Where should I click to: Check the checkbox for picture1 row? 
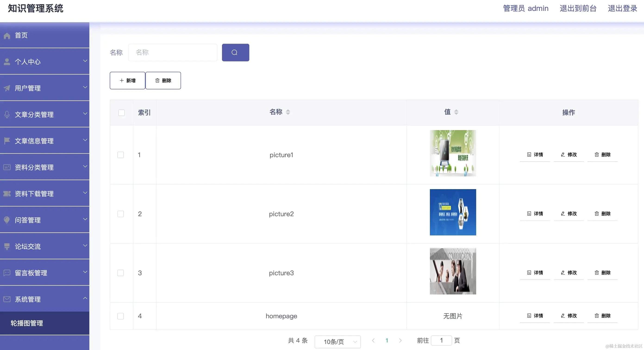coord(121,155)
